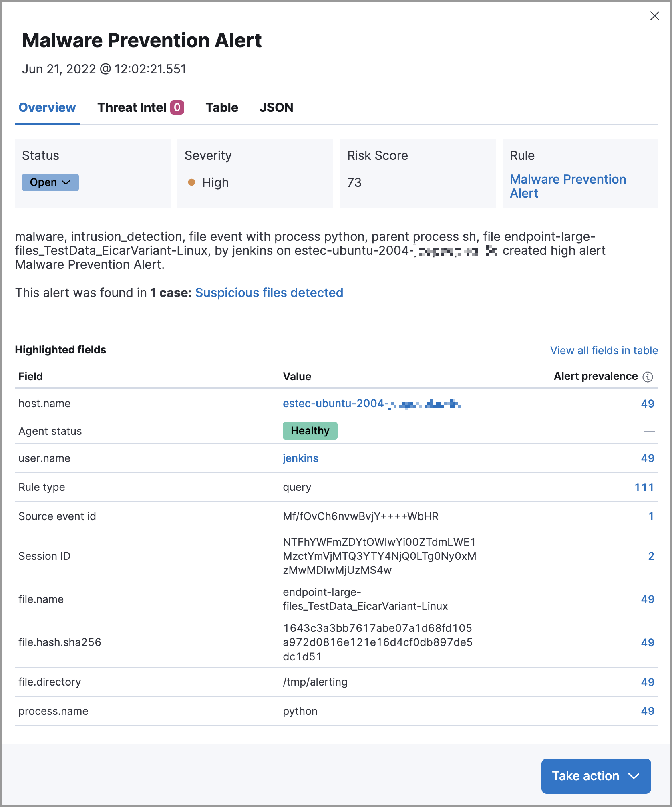Click View all fields in table

click(x=604, y=351)
